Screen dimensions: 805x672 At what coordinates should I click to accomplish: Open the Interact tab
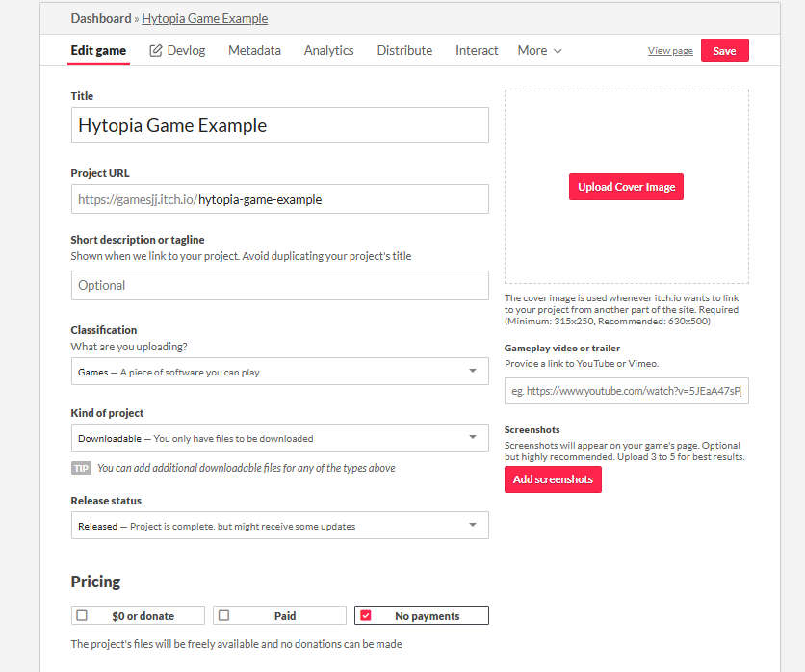point(477,50)
